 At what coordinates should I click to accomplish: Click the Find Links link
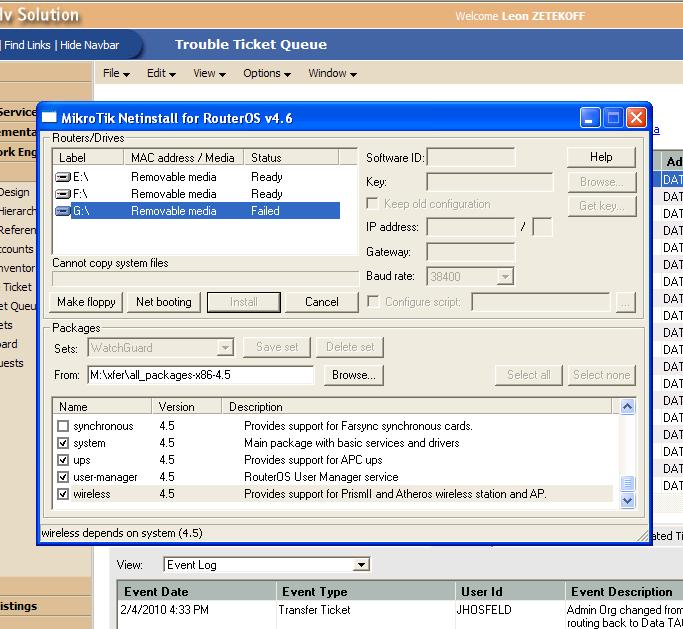coord(27,45)
